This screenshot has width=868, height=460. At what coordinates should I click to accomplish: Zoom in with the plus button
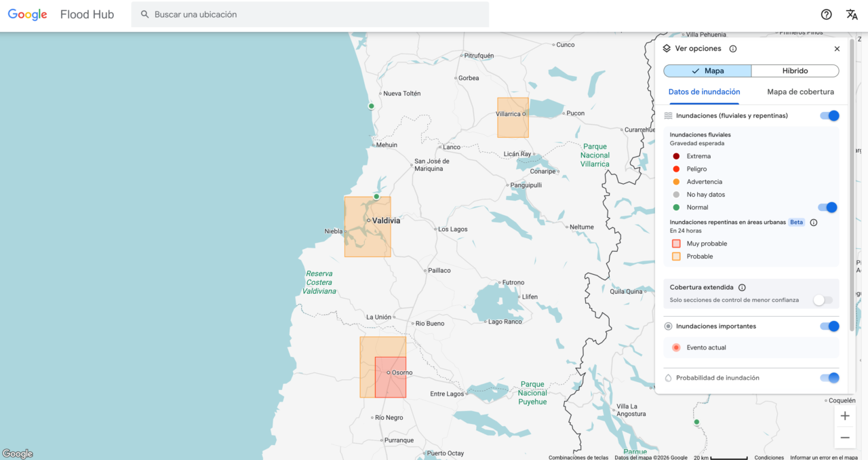845,416
